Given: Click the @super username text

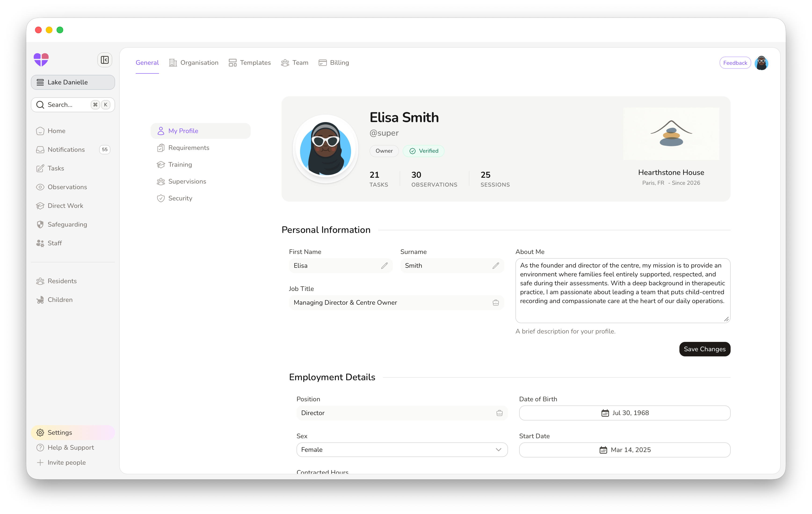Looking at the screenshot, I should click(x=384, y=133).
